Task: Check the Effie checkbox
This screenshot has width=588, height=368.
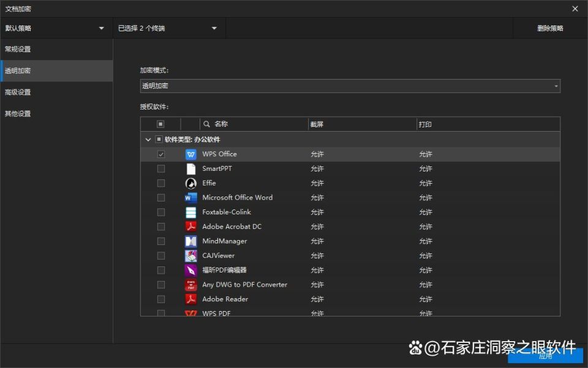Action: (161, 183)
